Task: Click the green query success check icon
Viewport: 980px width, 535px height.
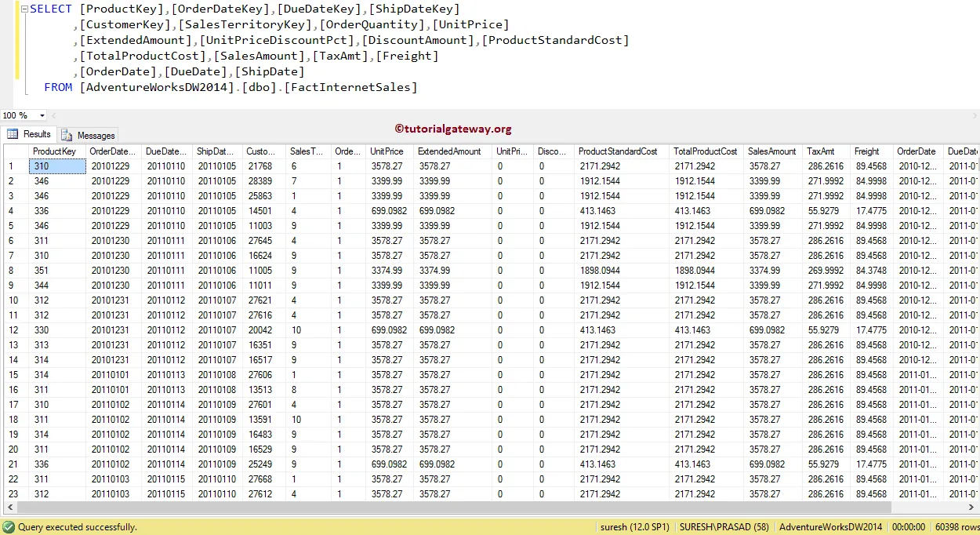Action: (9, 527)
